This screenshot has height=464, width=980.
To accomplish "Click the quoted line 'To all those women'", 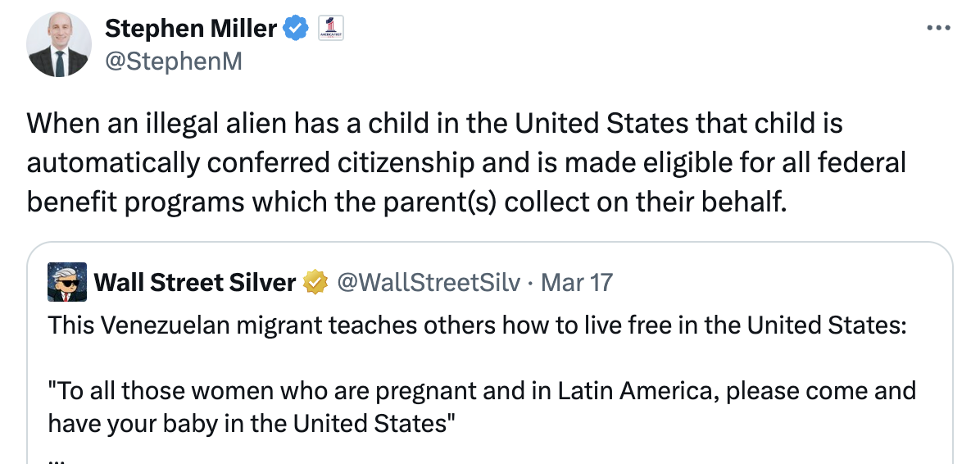I will point(482,390).
